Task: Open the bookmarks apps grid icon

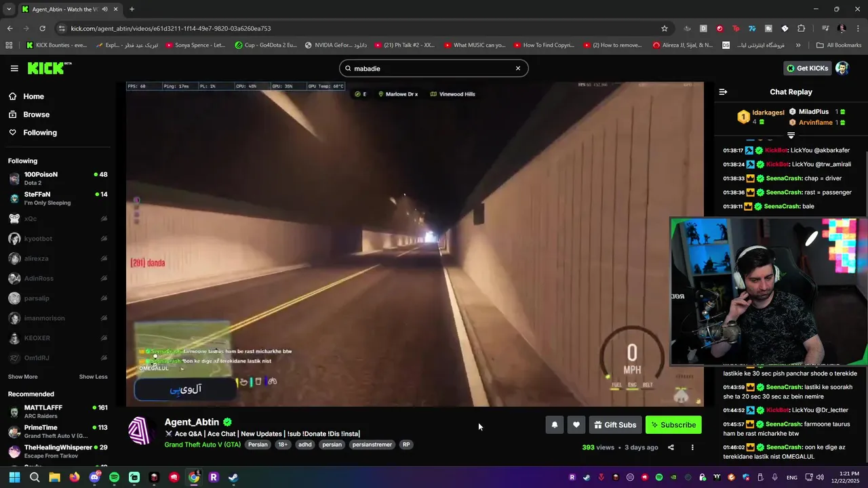Action: (x=9, y=45)
